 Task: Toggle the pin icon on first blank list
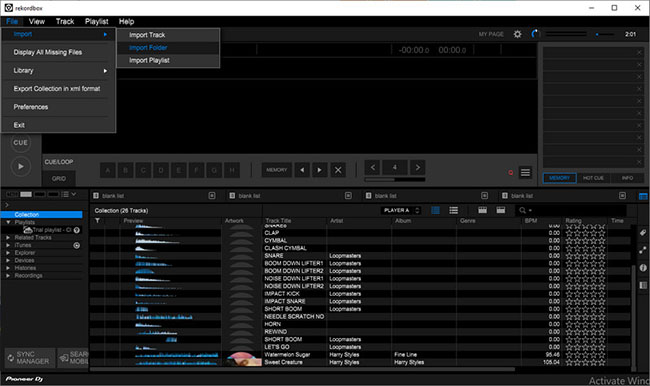(x=212, y=196)
